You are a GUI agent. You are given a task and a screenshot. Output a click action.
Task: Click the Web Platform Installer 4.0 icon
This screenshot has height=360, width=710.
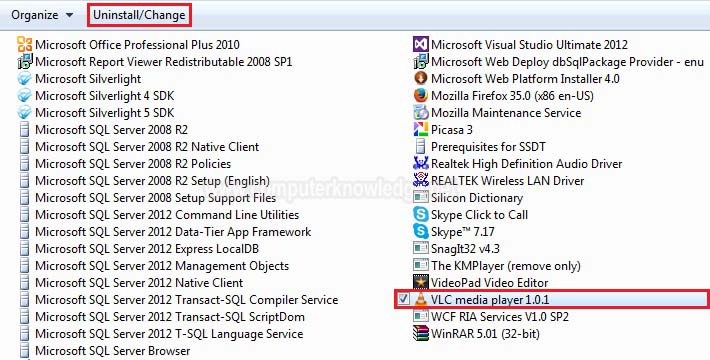click(421, 79)
